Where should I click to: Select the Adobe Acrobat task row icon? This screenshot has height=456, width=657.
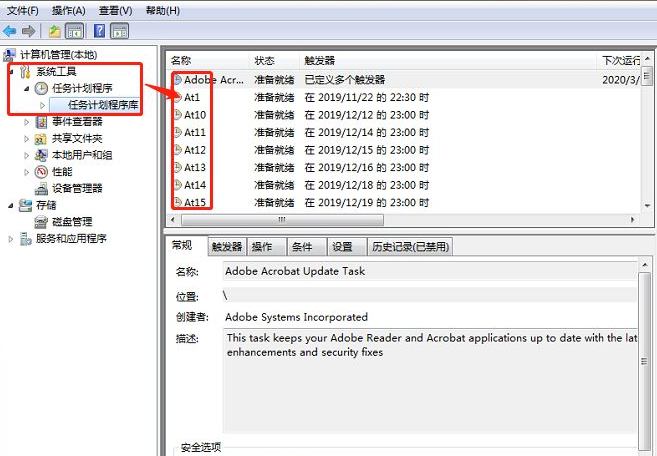[177, 79]
